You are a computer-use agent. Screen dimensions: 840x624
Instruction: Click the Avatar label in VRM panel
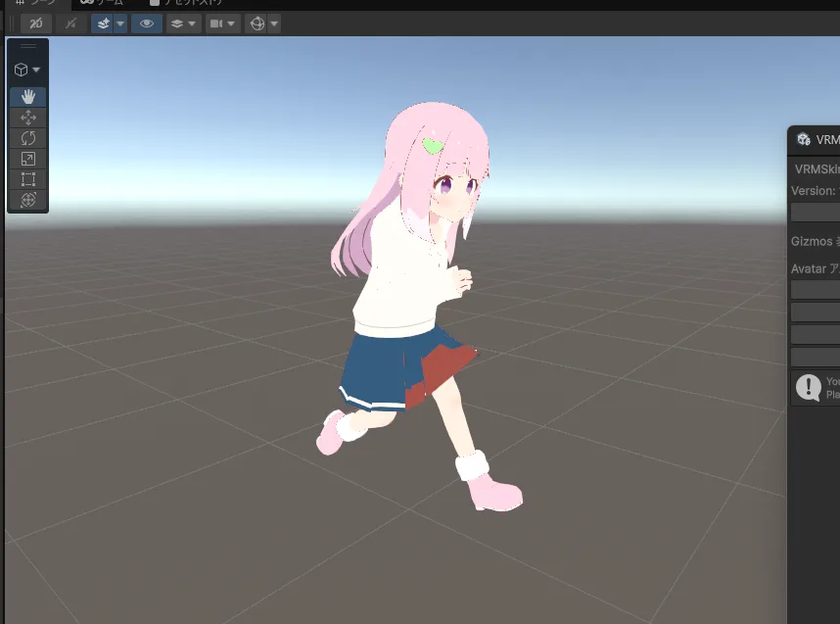click(x=809, y=269)
